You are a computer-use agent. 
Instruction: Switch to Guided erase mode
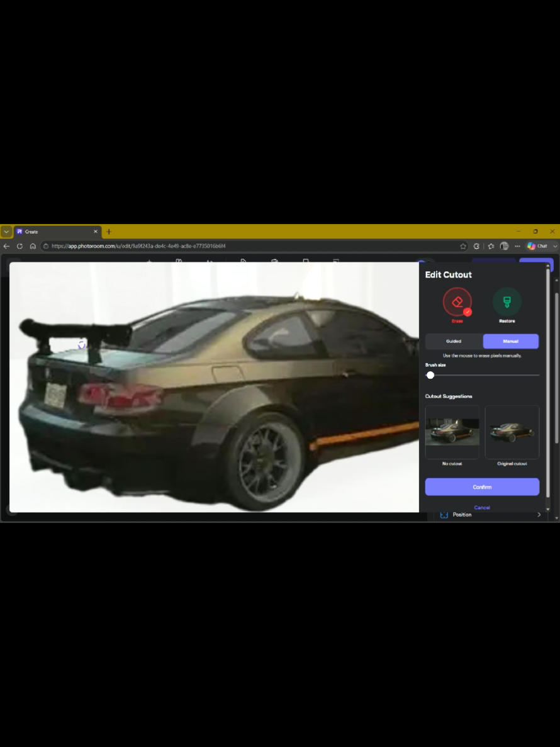[453, 341]
